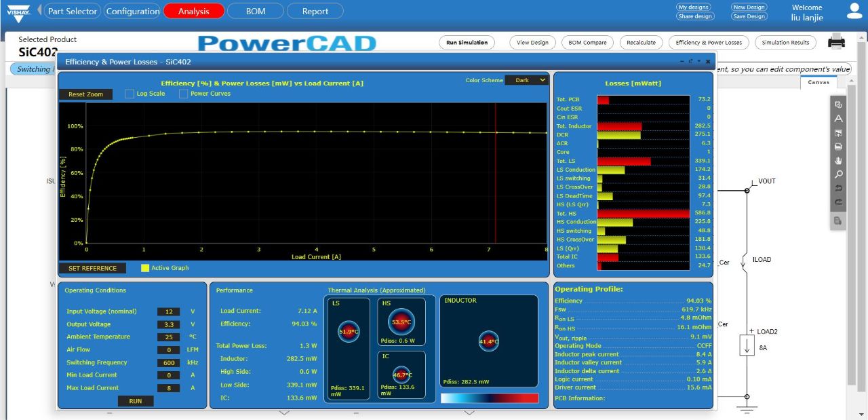Enable the Power Curves checkbox
Image resolution: width=868 pixels, height=420 pixels.
[183, 94]
